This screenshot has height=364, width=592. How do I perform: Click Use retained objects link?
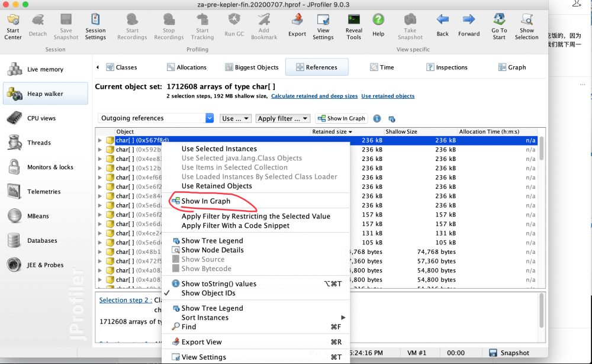[x=388, y=96]
